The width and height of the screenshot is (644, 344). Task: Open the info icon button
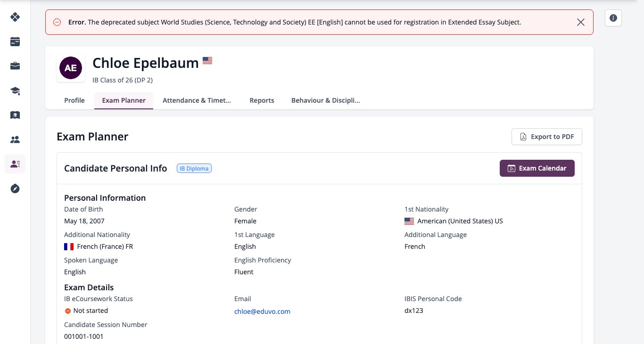pyautogui.click(x=613, y=18)
